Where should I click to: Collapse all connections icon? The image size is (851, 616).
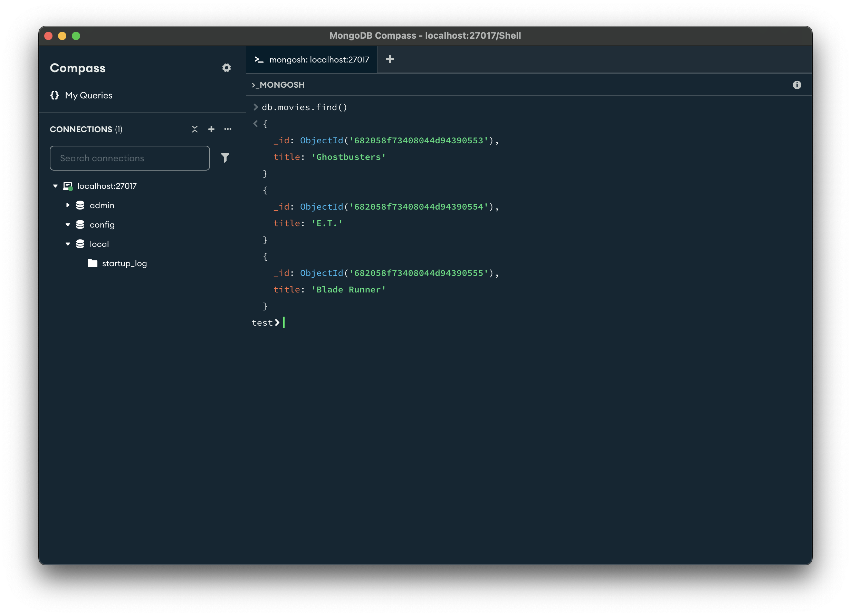[x=195, y=129]
